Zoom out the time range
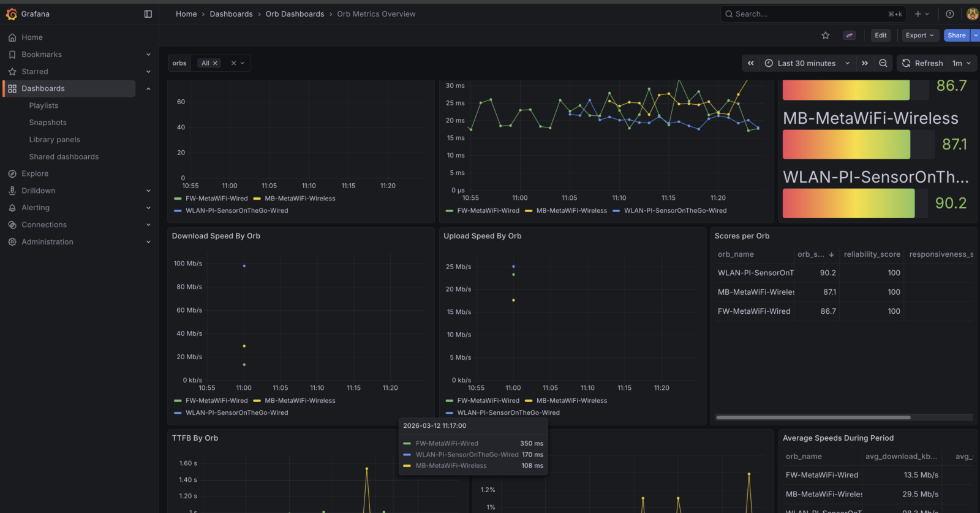 (x=883, y=63)
